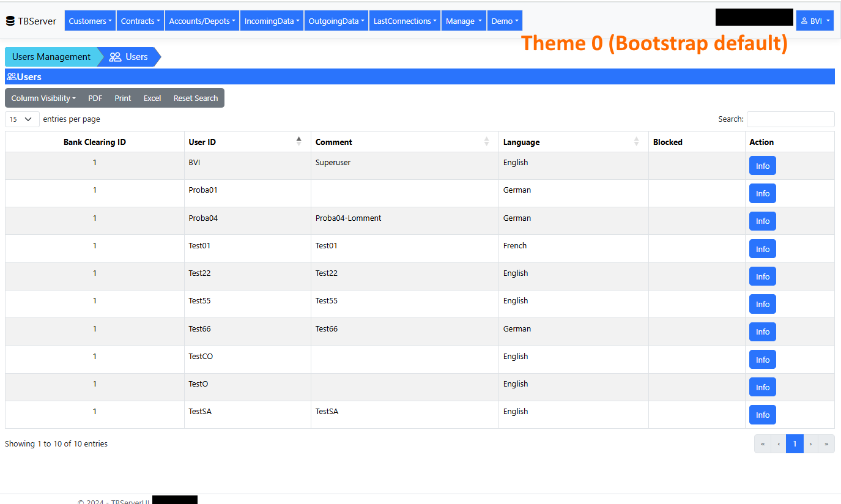Click Info button for user Proba04

[762, 221]
